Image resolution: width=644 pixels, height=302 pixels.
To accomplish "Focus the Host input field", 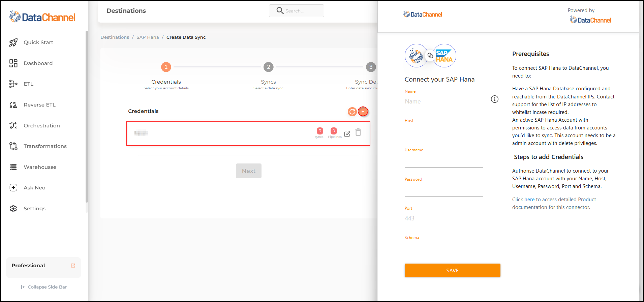I will pyautogui.click(x=444, y=131).
